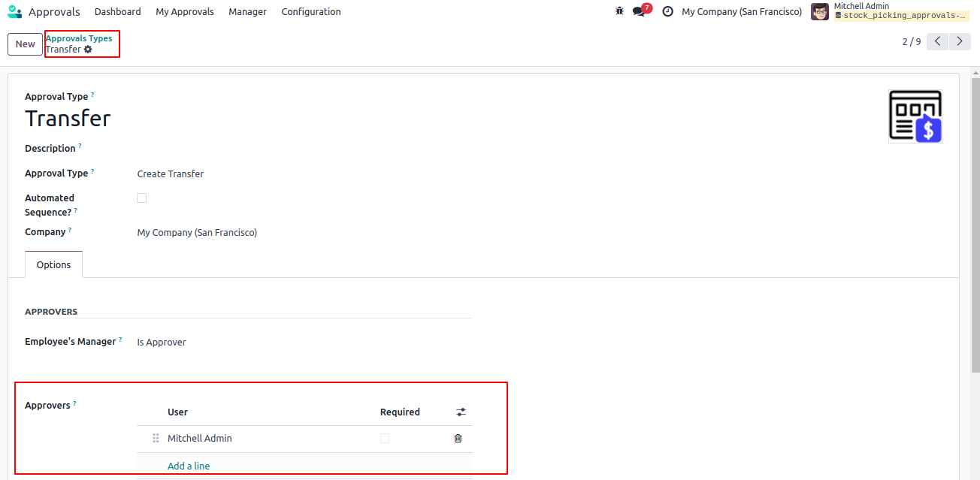Edit the Transfer name field
Image resolution: width=980 pixels, height=480 pixels.
(68, 119)
